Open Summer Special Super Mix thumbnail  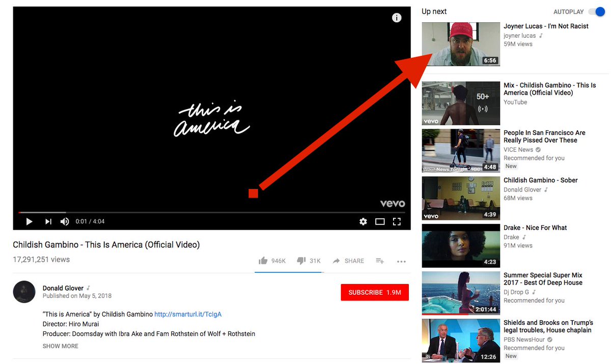[x=461, y=293]
